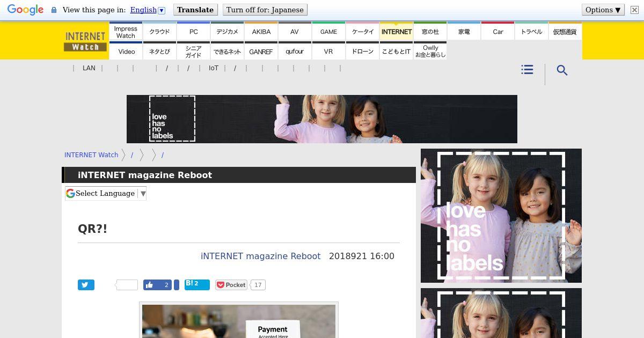Open the 窓の杜 tab
644x338 pixels.
click(x=430, y=32)
